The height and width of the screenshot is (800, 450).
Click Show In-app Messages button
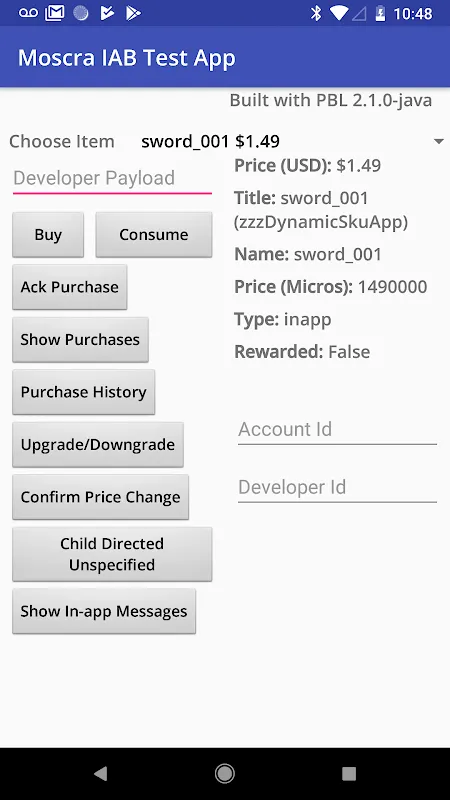coord(104,611)
